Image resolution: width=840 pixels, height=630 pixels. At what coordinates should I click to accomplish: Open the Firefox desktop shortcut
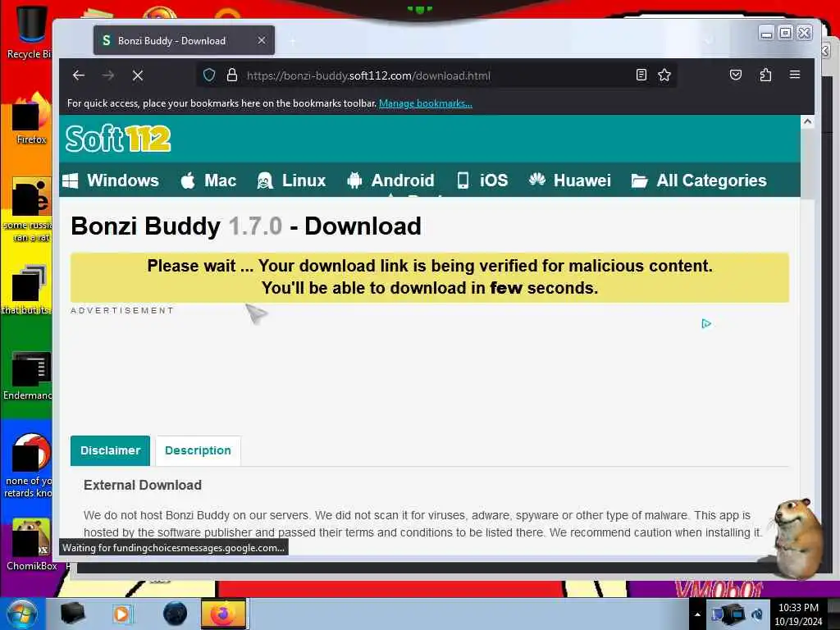pos(31,119)
